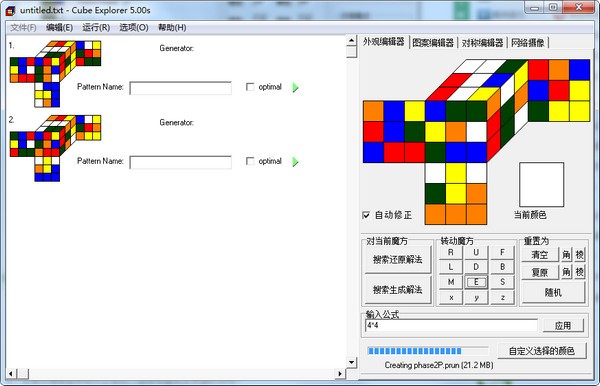Switch to the 对称编辑器 tab
This screenshot has width=600, height=386.
tap(482, 42)
